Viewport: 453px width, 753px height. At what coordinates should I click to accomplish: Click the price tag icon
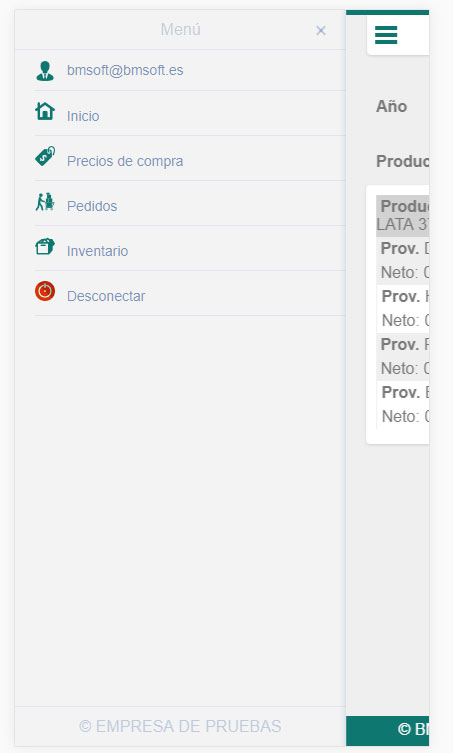pyautogui.click(x=45, y=157)
